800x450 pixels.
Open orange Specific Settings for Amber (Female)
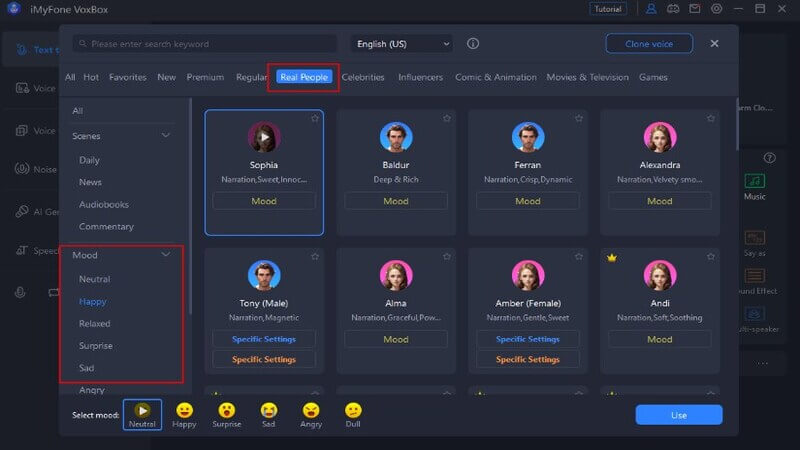[x=528, y=359]
